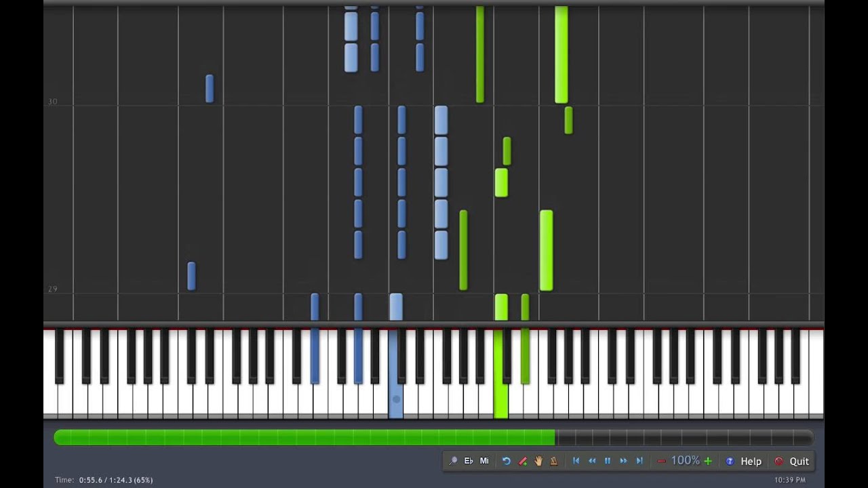
Task: Click the Quit text button
Action: tap(799, 461)
